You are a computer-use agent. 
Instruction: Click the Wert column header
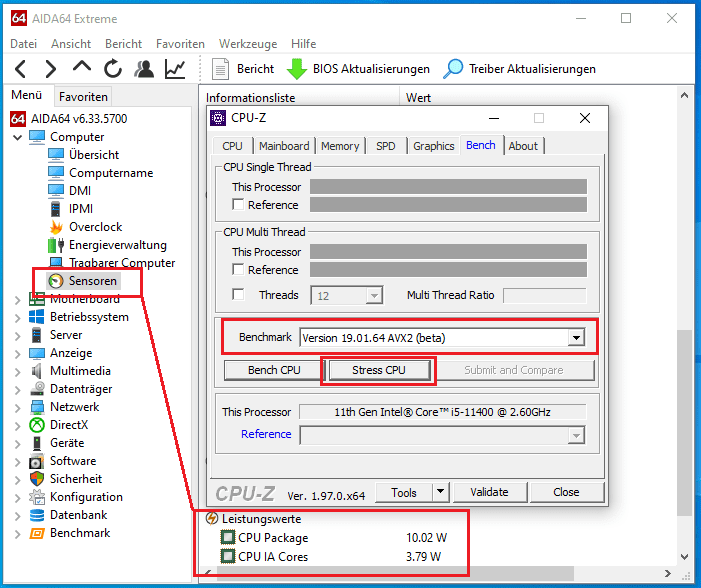click(418, 98)
